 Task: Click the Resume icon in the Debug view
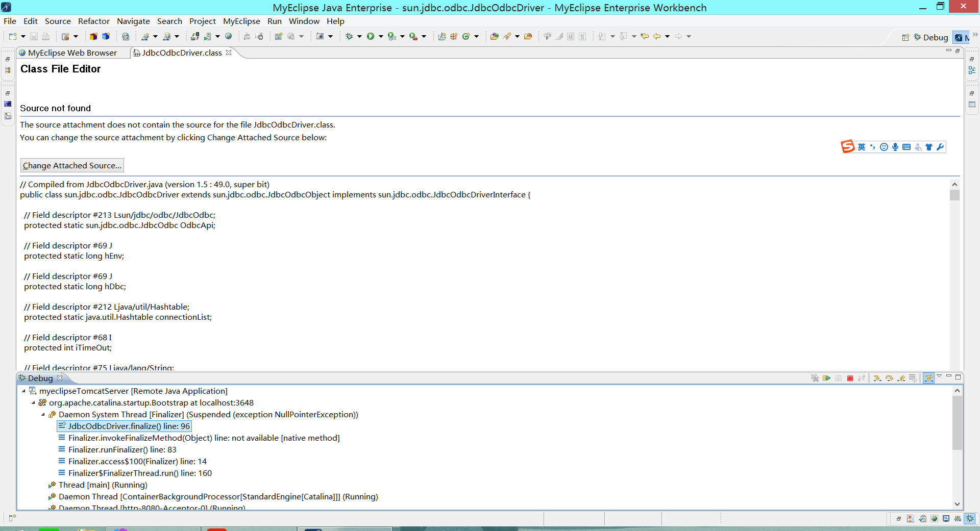826,378
